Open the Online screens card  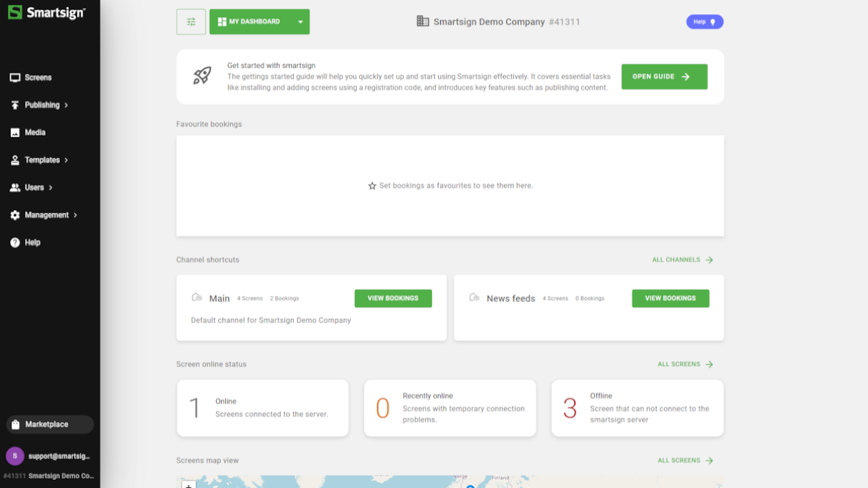pos(263,408)
